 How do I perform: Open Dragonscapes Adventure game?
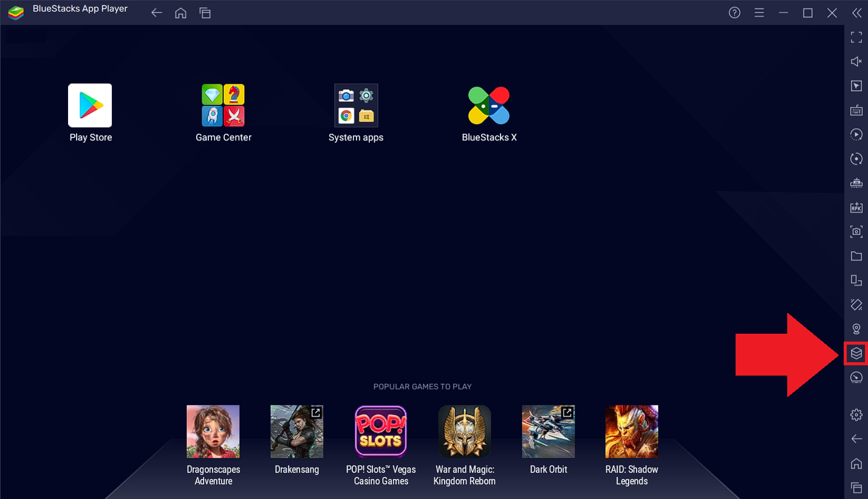pos(213,432)
